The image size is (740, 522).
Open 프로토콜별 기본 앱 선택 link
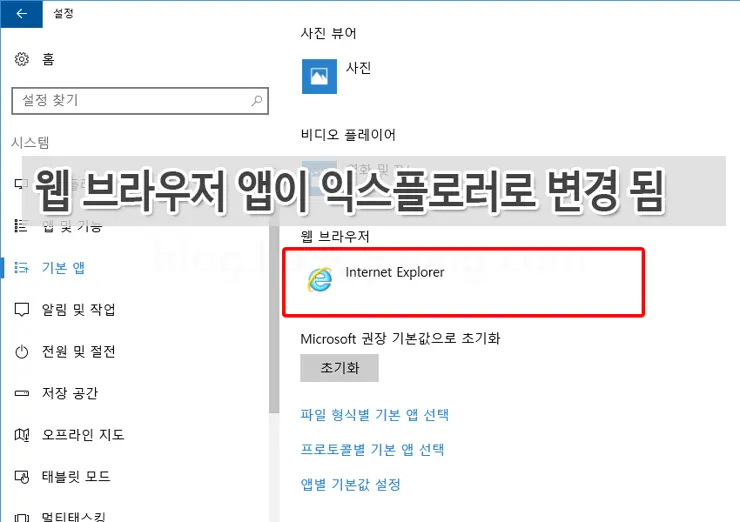pyautogui.click(x=372, y=449)
